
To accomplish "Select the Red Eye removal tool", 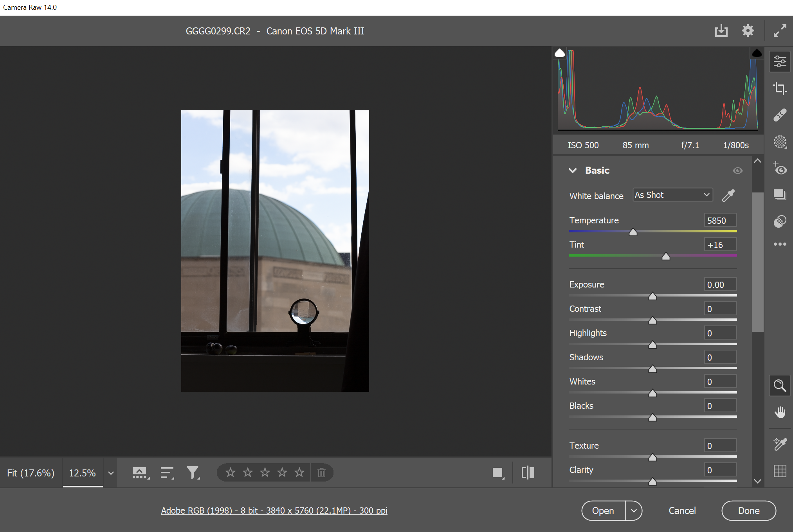I will tap(780, 169).
